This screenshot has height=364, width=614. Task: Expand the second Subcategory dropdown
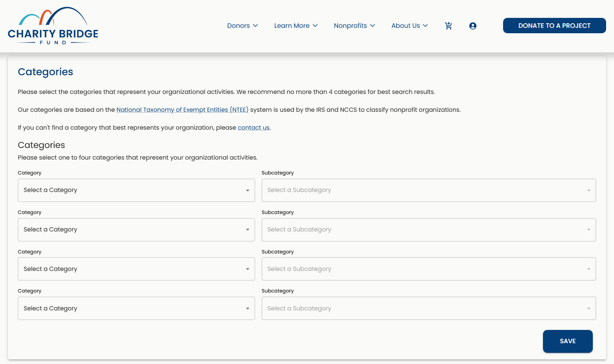coord(429,230)
